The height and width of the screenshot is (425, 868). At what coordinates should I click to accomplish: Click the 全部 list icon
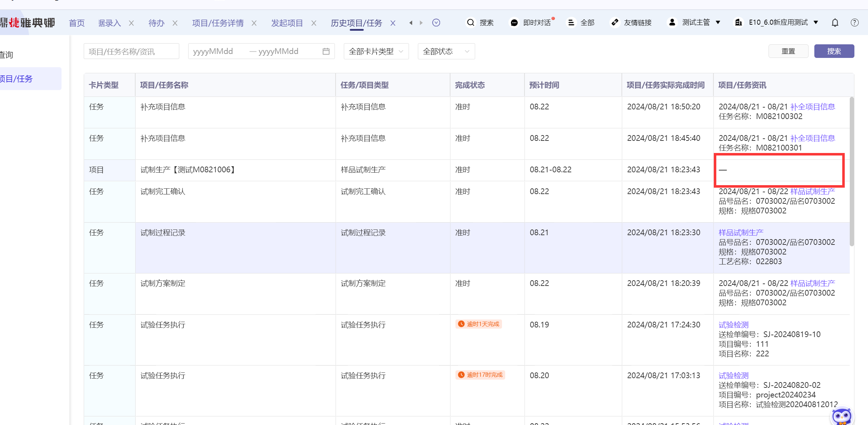click(571, 23)
